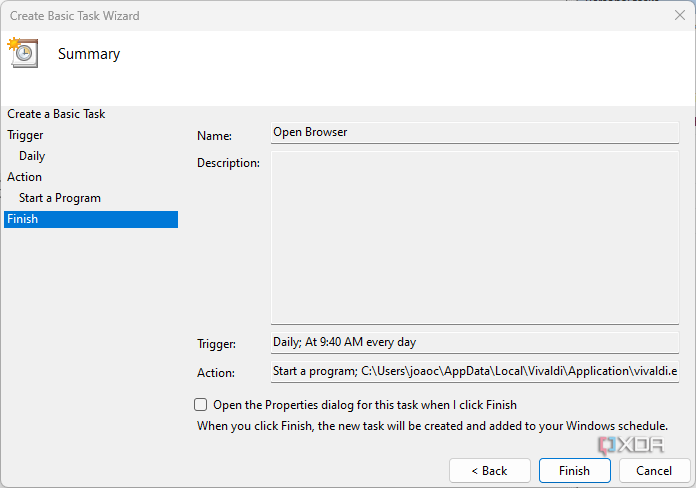Enable the Open the Properties dialog checkbox
The width and height of the screenshot is (696, 488).
(x=201, y=405)
